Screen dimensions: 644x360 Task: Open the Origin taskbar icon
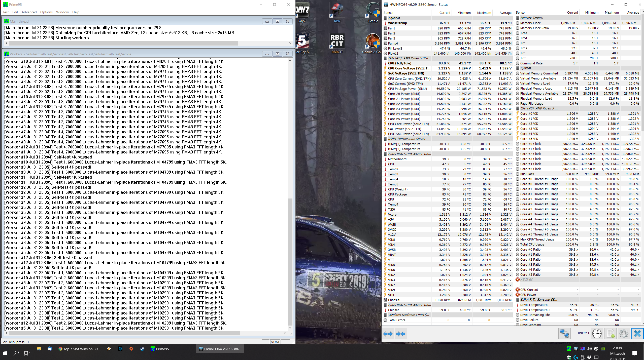(x=131, y=349)
